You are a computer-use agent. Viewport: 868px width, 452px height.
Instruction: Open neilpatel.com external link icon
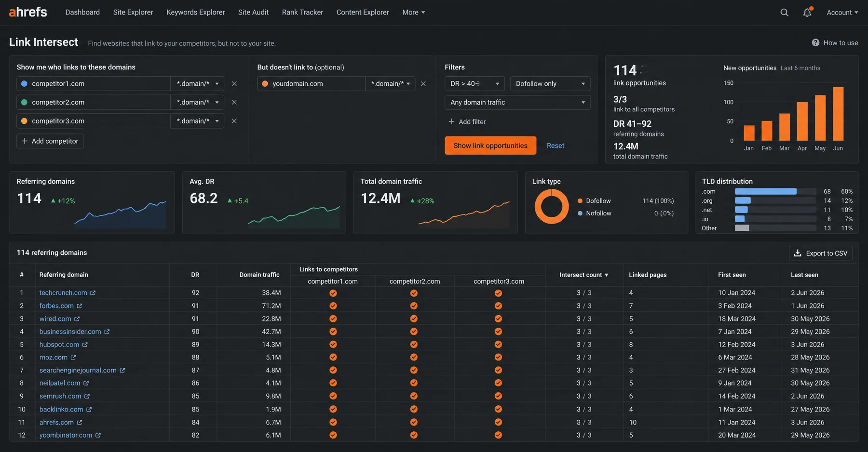86,383
